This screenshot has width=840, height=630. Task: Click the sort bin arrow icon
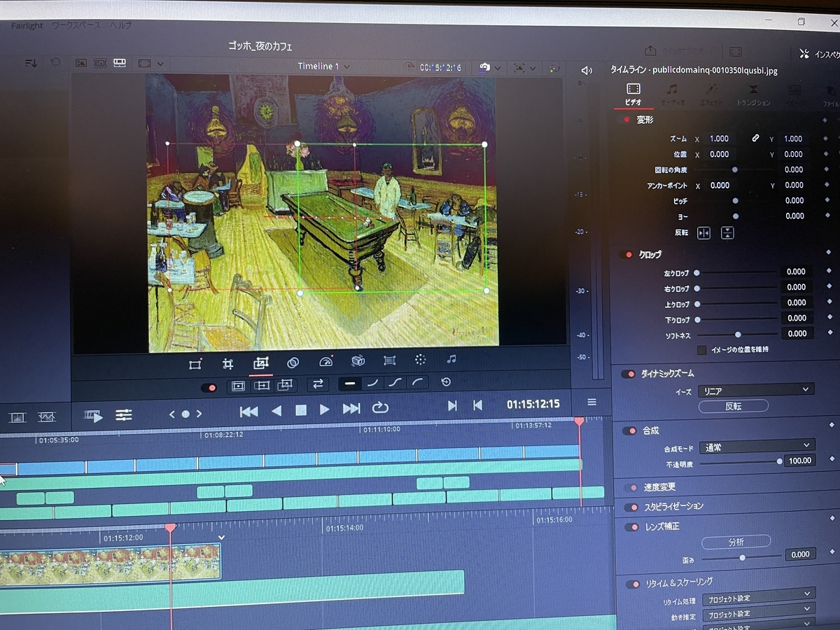coord(31,63)
